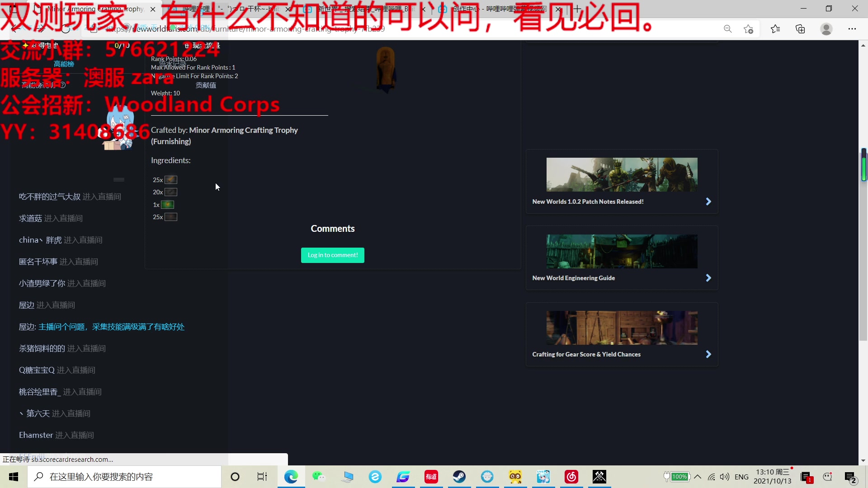Add this page to favorites star
The height and width of the screenshot is (488, 868).
tap(748, 29)
